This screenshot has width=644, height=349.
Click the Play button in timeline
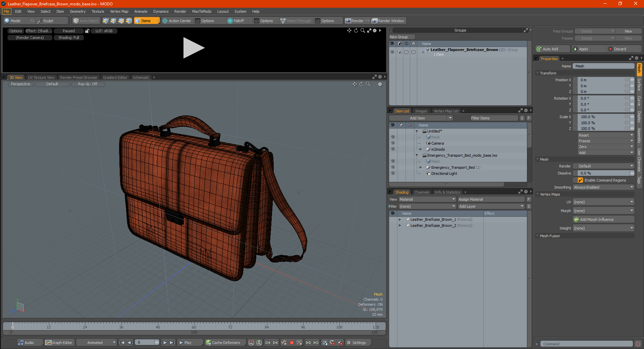(x=190, y=343)
